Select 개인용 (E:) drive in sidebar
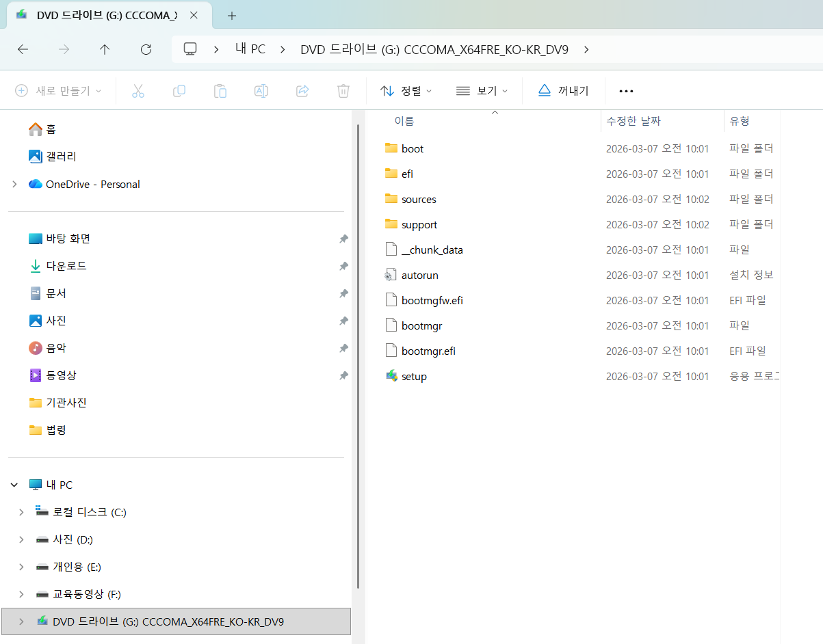This screenshot has width=823, height=644. click(x=77, y=567)
